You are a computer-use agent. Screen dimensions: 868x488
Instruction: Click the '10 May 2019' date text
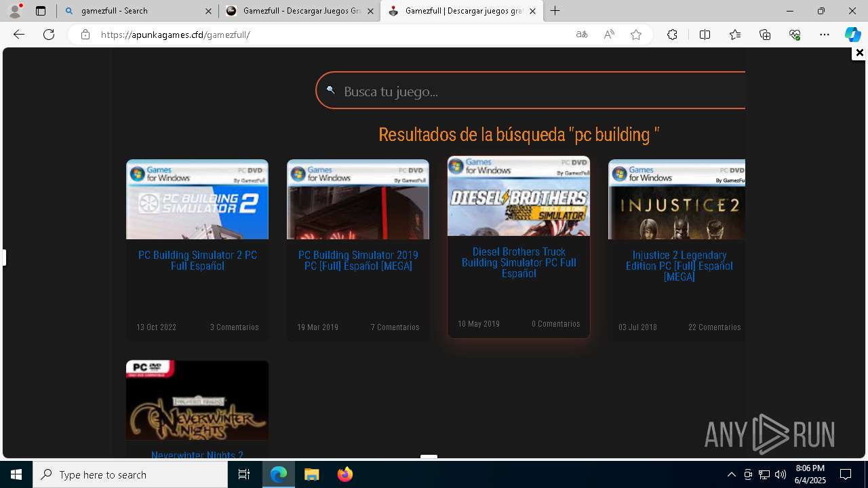[x=479, y=324]
